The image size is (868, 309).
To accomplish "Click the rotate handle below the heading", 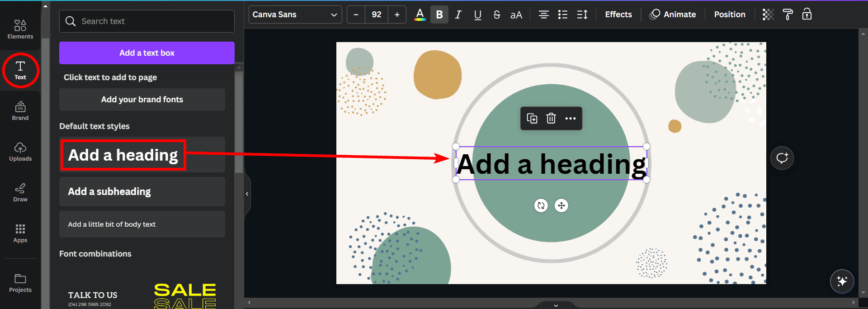I will tap(541, 205).
